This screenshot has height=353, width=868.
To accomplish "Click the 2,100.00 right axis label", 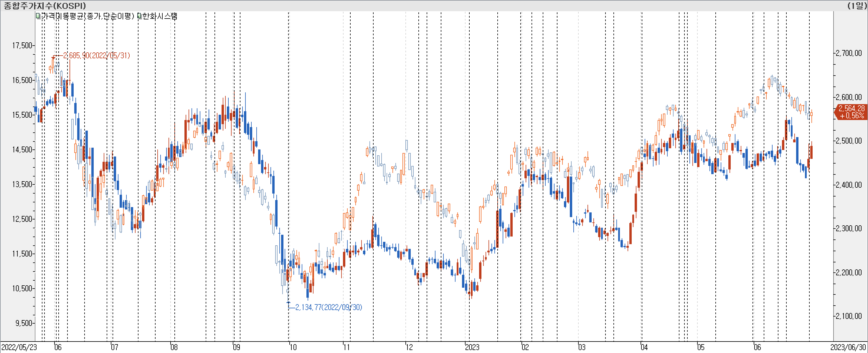I will tap(849, 316).
